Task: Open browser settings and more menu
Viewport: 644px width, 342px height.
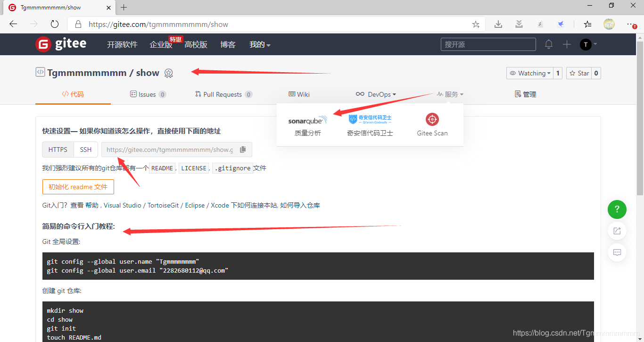Action: click(631, 24)
